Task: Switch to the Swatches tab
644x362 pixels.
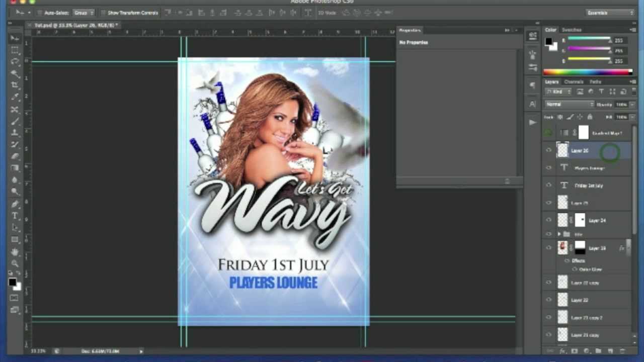Action: pos(572,30)
